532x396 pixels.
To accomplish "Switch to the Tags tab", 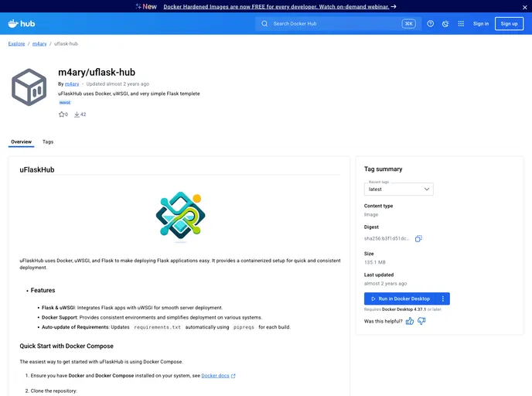I will coord(48,142).
